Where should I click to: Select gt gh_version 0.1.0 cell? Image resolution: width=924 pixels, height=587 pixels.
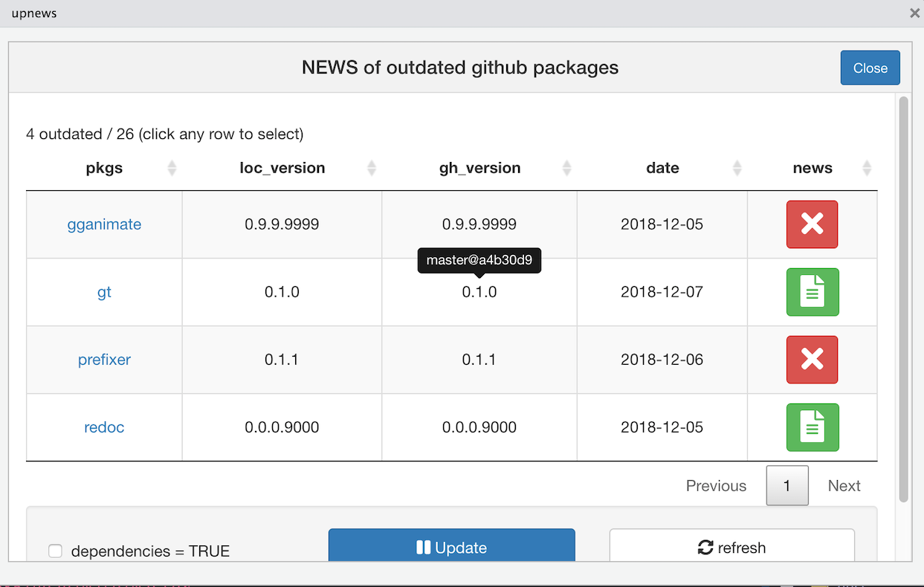tap(479, 292)
